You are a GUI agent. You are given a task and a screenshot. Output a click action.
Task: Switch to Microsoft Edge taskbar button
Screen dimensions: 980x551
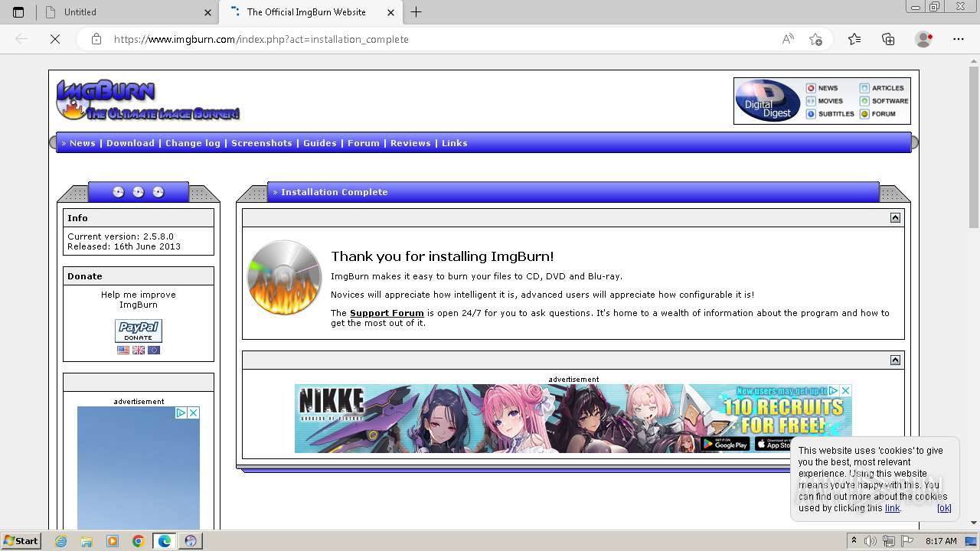pos(164,541)
